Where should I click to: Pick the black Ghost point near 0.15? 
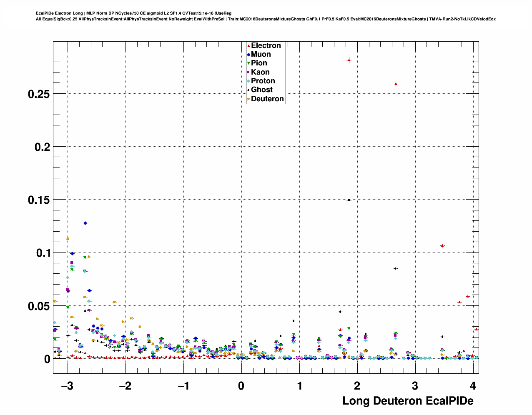(349, 200)
